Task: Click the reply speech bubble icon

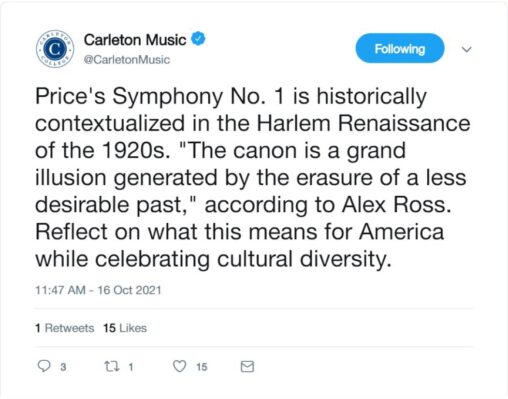Action: pos(44,366)
